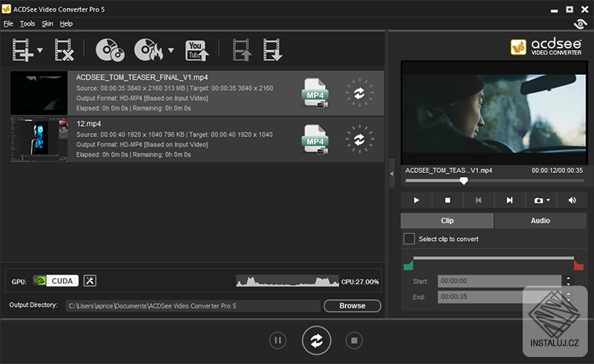Play the preview video
The width and height of the screenshot is (594, 364).
(x=416, y=200)
